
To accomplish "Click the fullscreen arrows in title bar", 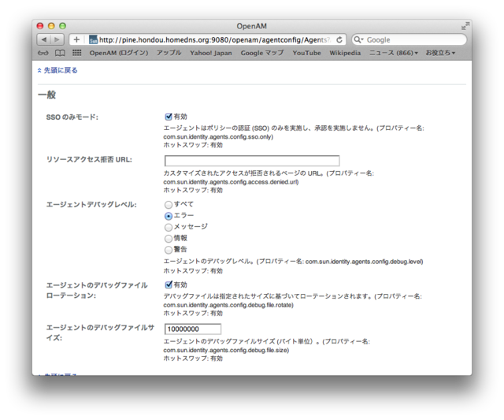I will (x=465, y=26).
